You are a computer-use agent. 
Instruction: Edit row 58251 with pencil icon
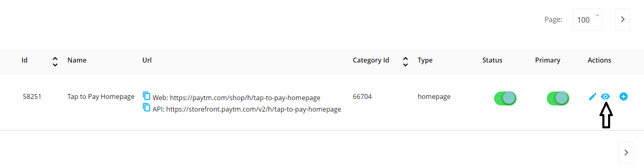593,96
